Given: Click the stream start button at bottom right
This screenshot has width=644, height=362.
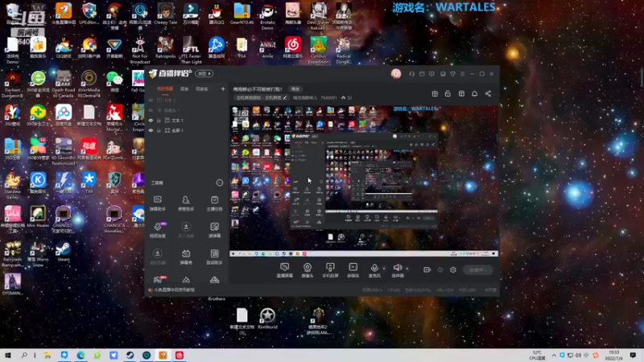Looking at the screenshot, I should (477, 269).
